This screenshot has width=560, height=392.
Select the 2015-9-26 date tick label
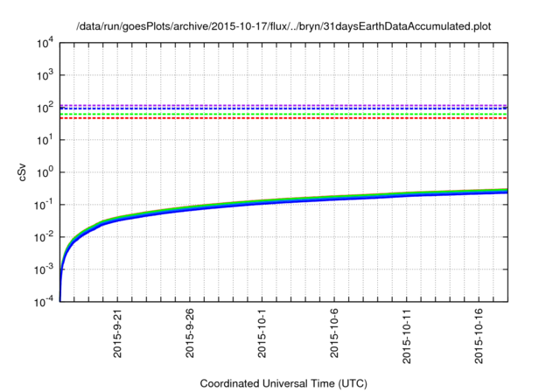pyautogui.click(x=190, y=333)
